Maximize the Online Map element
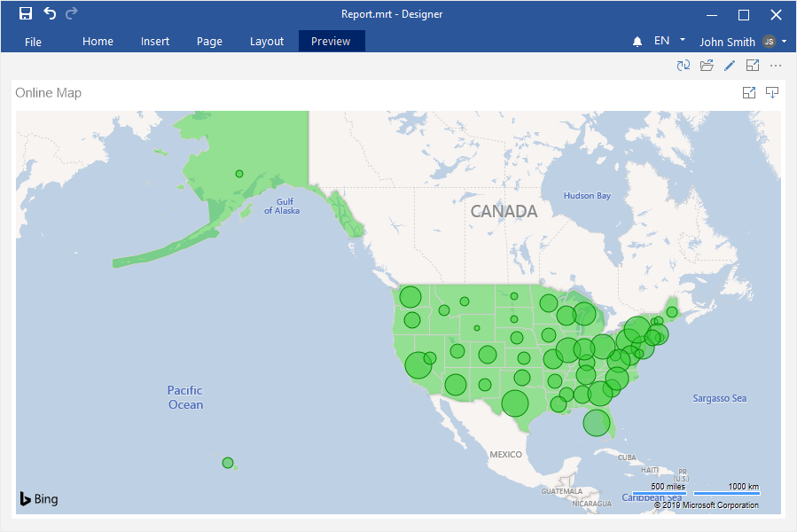797x532 pixels. 749,93
